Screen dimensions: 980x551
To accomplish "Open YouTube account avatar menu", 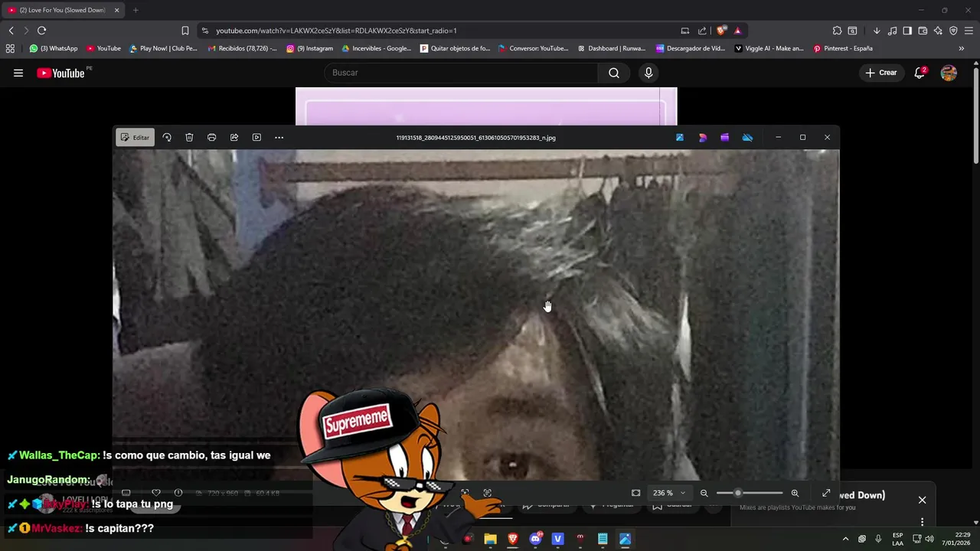I will [949, 73].
